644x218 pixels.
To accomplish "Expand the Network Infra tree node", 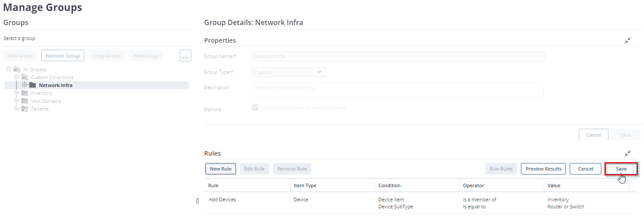I will coord(25,85).
